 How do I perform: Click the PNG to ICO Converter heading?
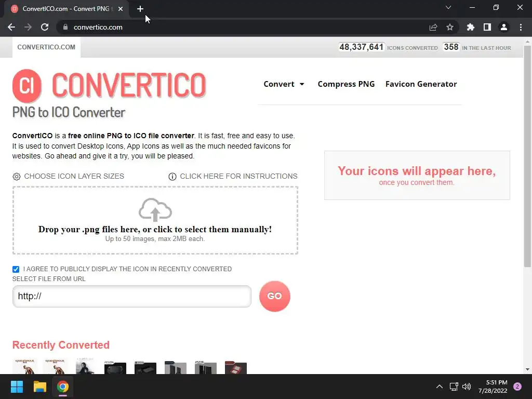(x=69, y=112)
